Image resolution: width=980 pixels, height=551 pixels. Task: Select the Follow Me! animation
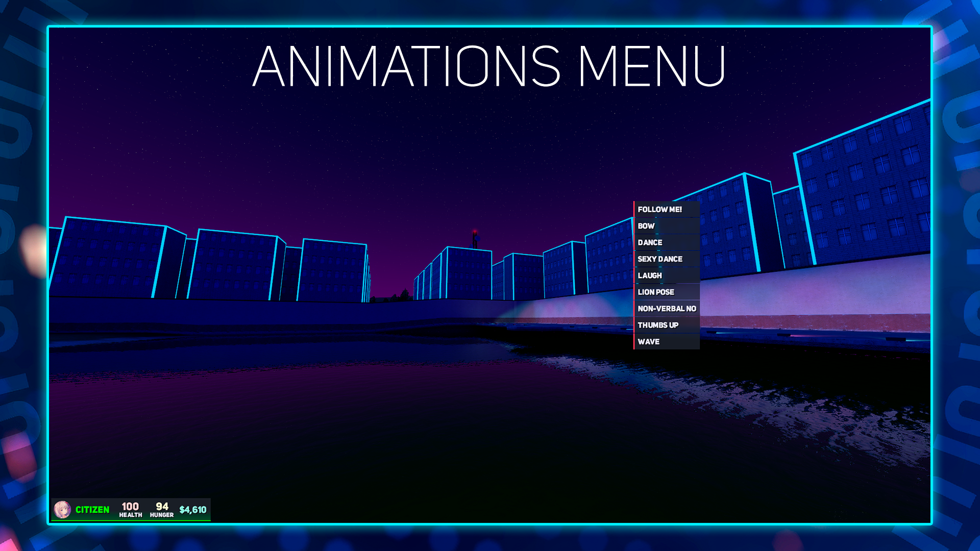(667, 209)
